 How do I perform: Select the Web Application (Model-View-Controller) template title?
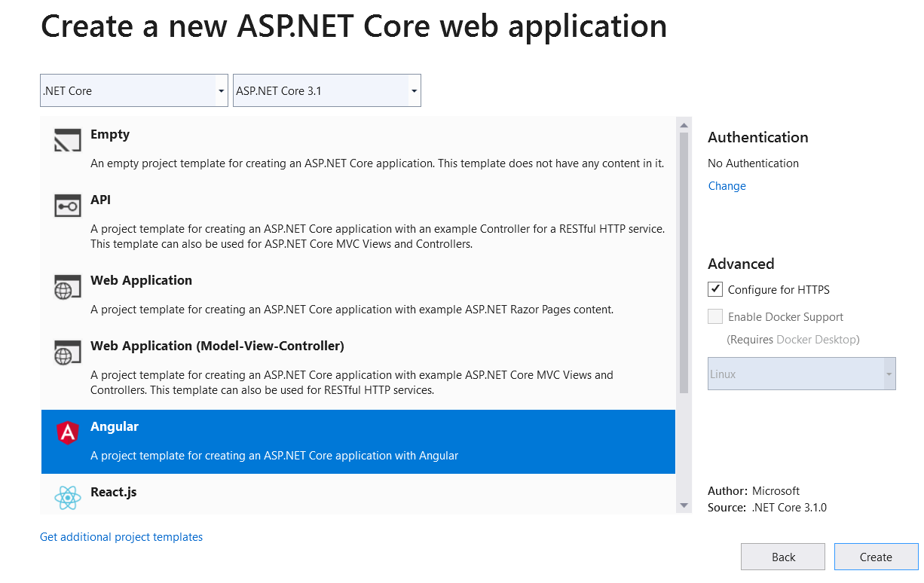tap(217, 346)
